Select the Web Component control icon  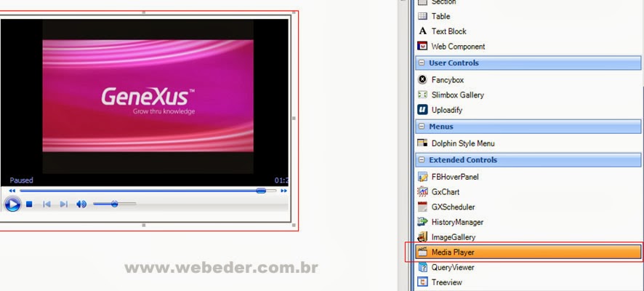(422, 46)
